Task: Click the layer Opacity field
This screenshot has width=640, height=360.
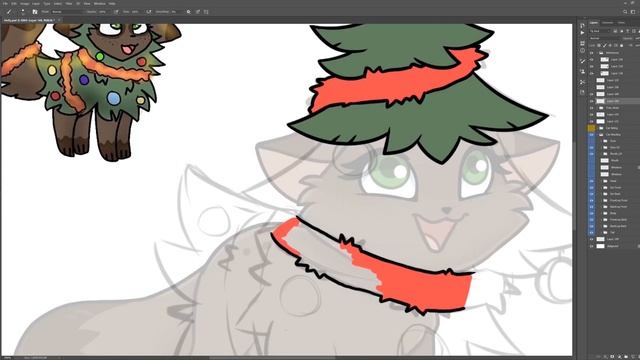Action: pyautogui.click(x=638, y=38)
